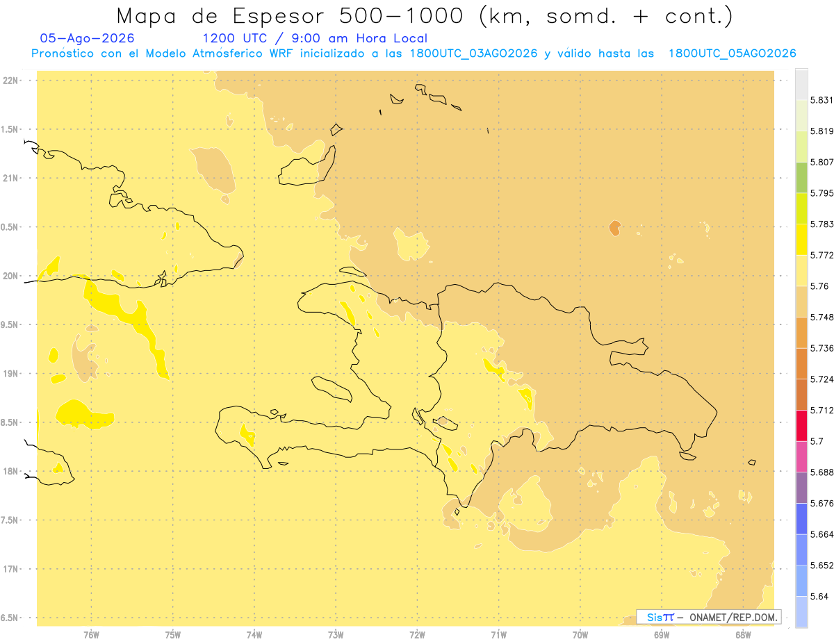Screen dimensions: 834x644
Task: Select the latitude label '17N'
Action: point(10,569)
